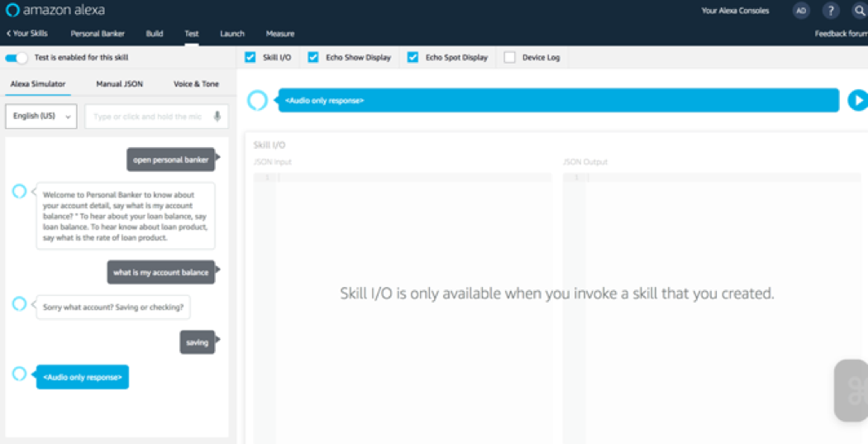Open Your Alexa Consoles link
The width and height of the screenshot is (868, 444).
coord(735,11)
